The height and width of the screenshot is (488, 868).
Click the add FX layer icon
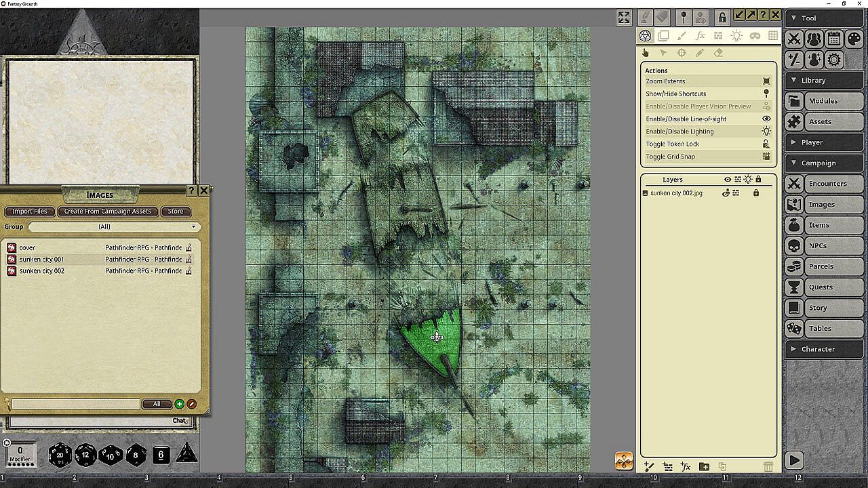686,466
